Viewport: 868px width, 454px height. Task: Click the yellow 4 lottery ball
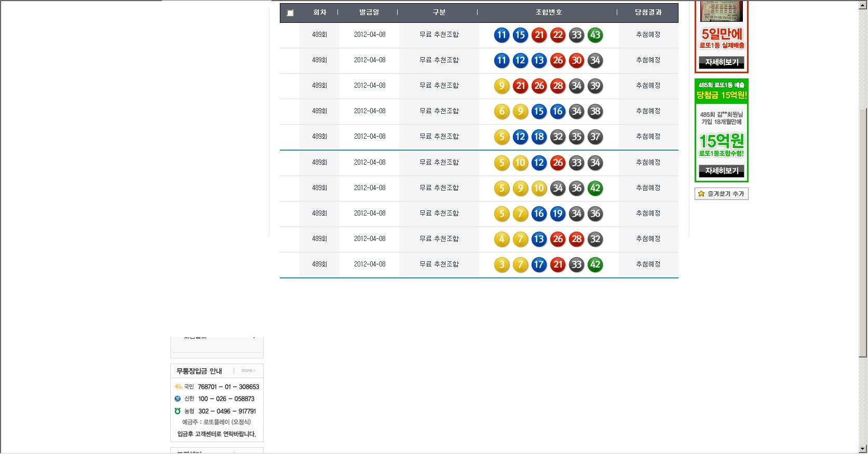coord(501,239)
